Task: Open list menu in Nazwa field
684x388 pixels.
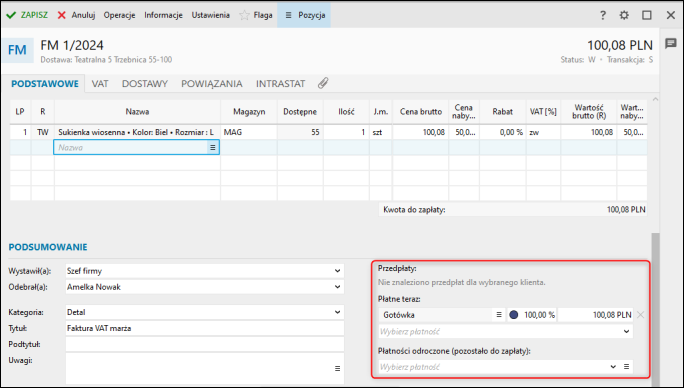Action: (212, 148)
